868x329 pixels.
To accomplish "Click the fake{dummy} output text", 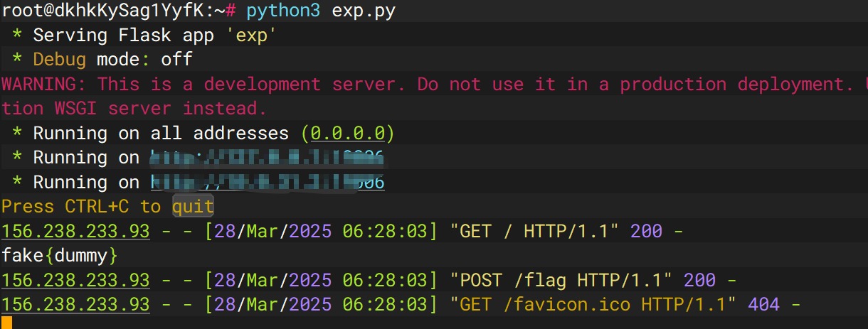I will pos(59,255).
